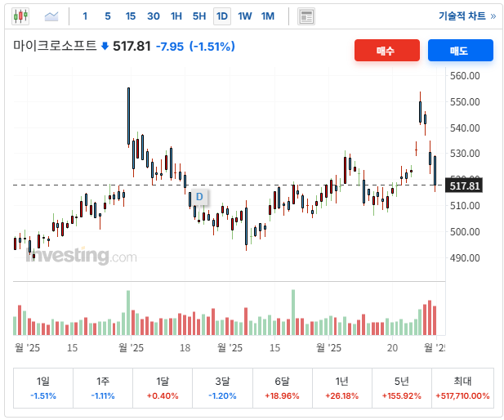The width and height of the screenshot is (504, 420).
Task: Select the active 1D interval
Action: 222,16
